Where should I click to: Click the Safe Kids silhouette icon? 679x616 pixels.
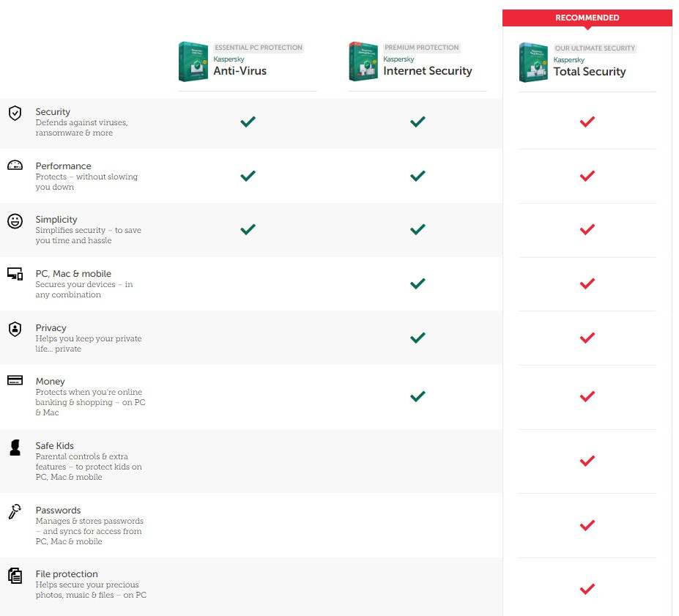(x=15, y=448)
